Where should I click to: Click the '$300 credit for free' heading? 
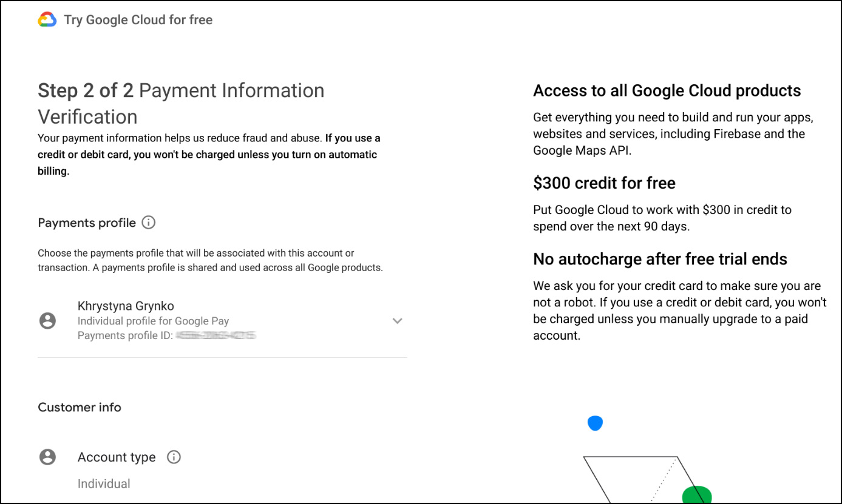click(604, 183)
